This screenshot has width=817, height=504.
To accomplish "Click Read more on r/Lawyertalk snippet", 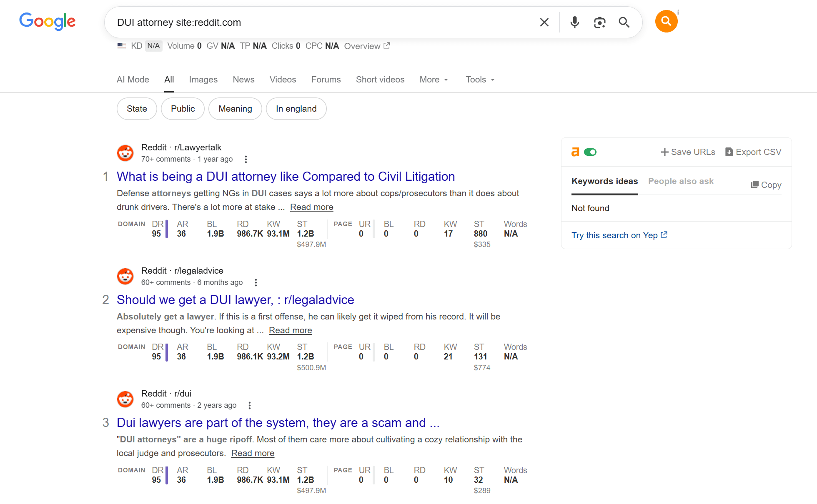I will click(312, 207).
